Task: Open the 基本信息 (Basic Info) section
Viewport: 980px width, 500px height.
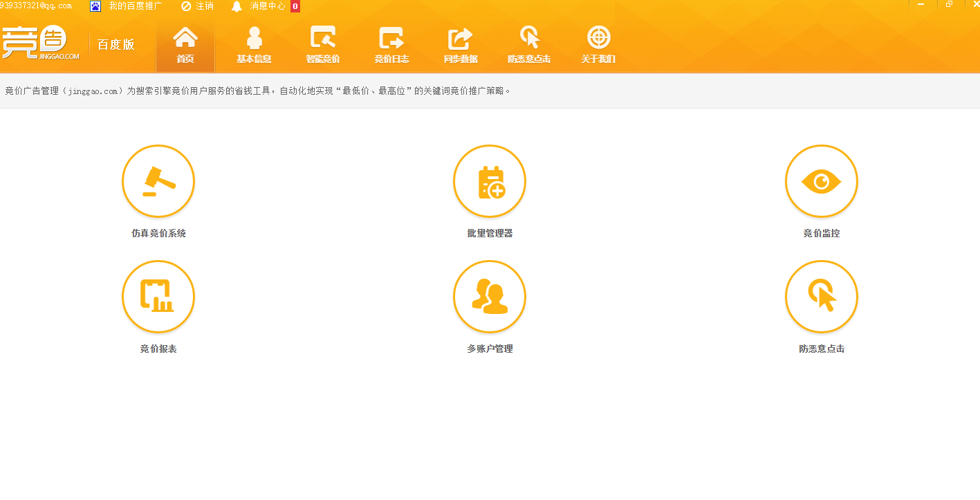Action: [x=253, y=44]
